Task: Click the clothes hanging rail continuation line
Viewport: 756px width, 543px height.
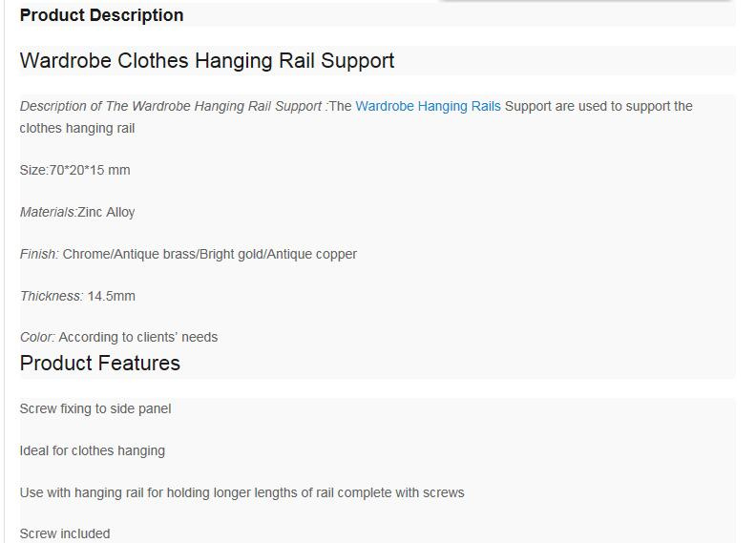Action: point(77,128)
